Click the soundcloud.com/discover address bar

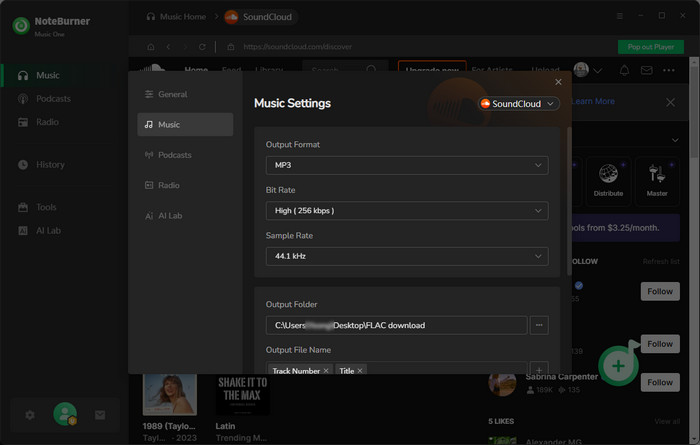click(297, 47)
